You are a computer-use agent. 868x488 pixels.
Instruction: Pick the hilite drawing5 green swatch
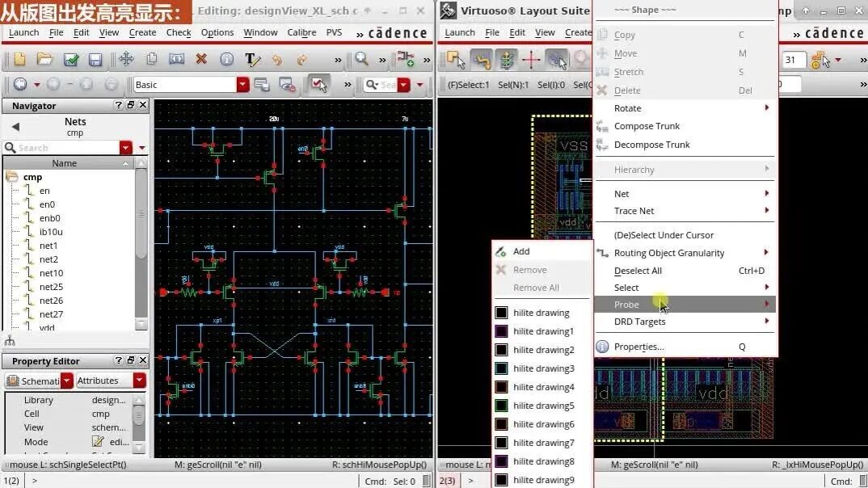[x=501, y=406]
